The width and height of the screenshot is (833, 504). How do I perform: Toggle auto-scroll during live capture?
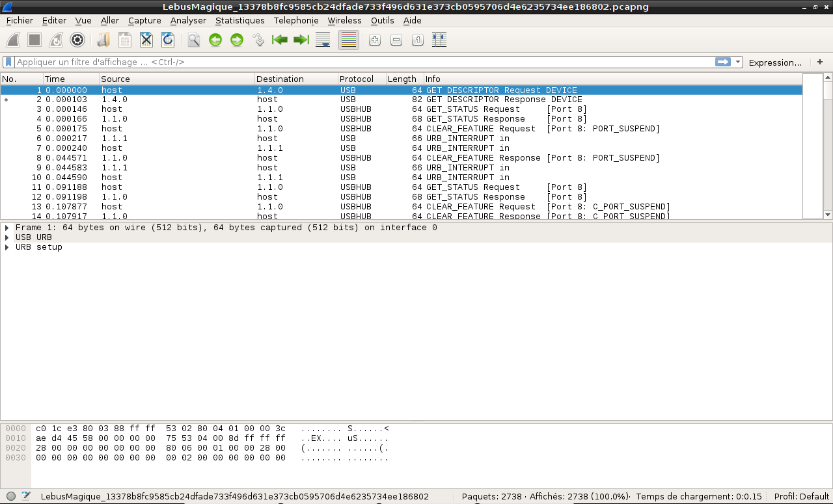tap(323, 40)
